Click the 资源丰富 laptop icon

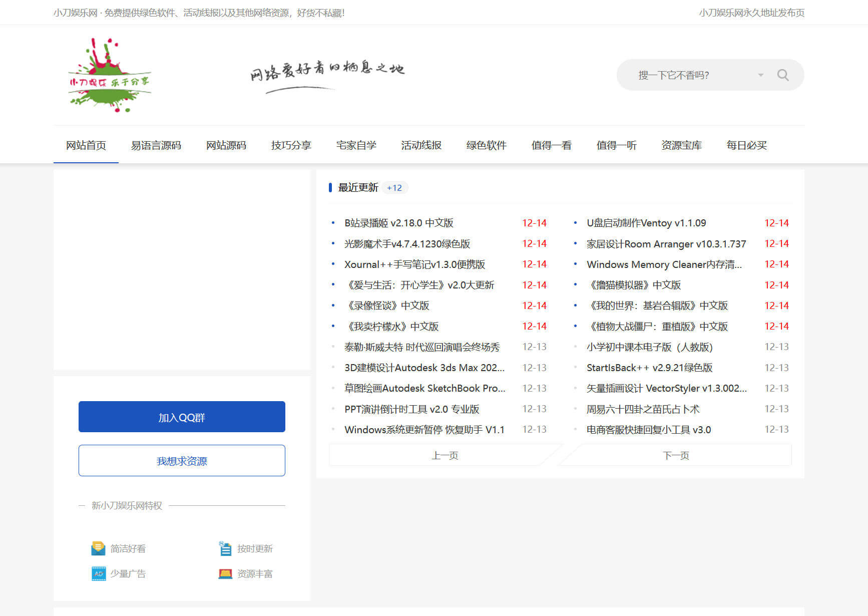(225, 573)
